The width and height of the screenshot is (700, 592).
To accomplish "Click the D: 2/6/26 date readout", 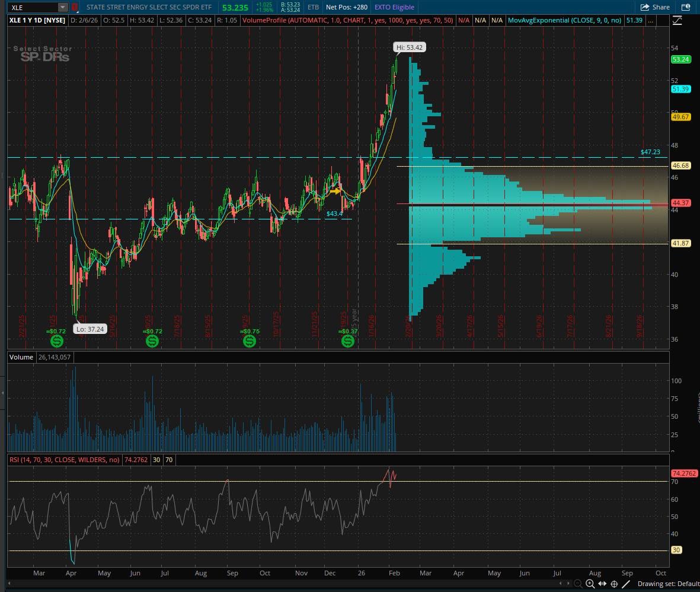I will coord(84,20).
